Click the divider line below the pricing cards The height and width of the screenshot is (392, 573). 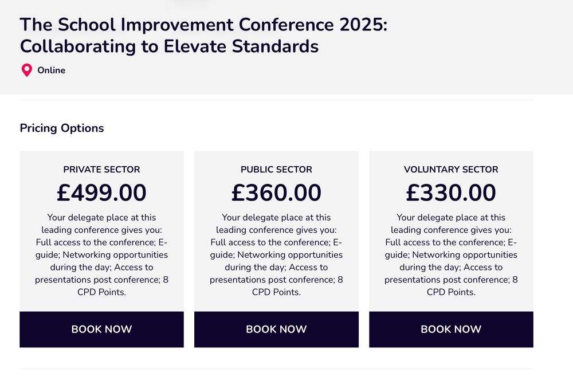pyautogui.click(x=276, y=369)
